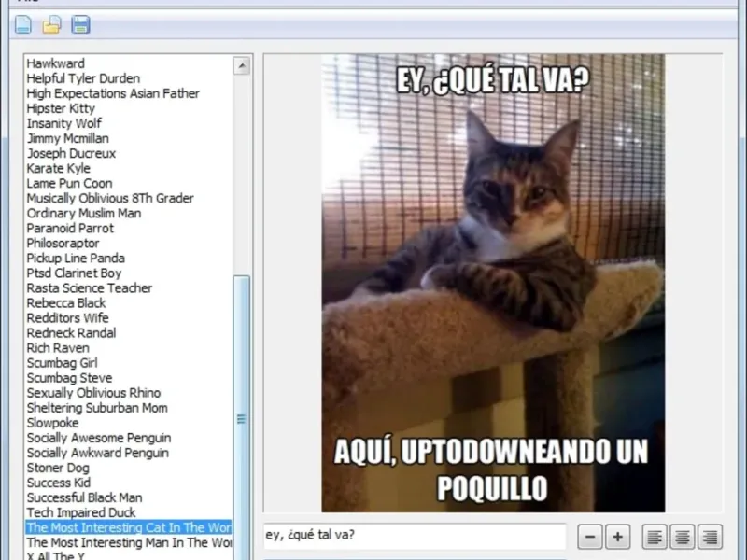Select 'Insanity Wolf' from the list

tap(63, 123)
